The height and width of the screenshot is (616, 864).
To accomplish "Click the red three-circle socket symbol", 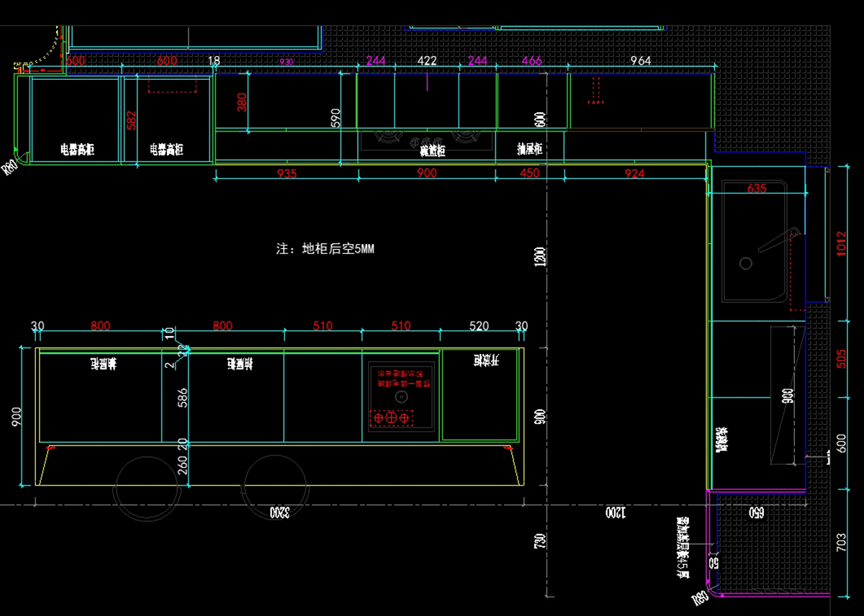I will coord(391,417).
